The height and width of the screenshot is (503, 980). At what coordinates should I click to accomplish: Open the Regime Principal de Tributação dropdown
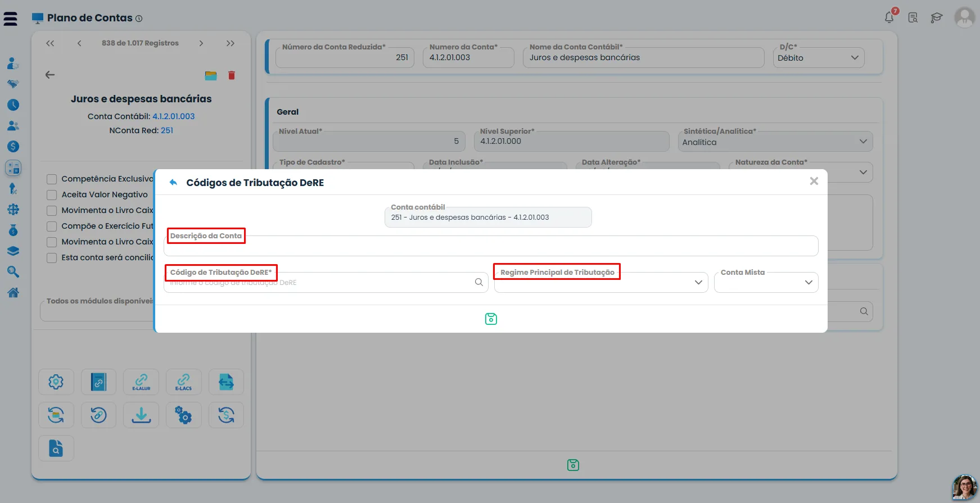[x=600, y=282]
